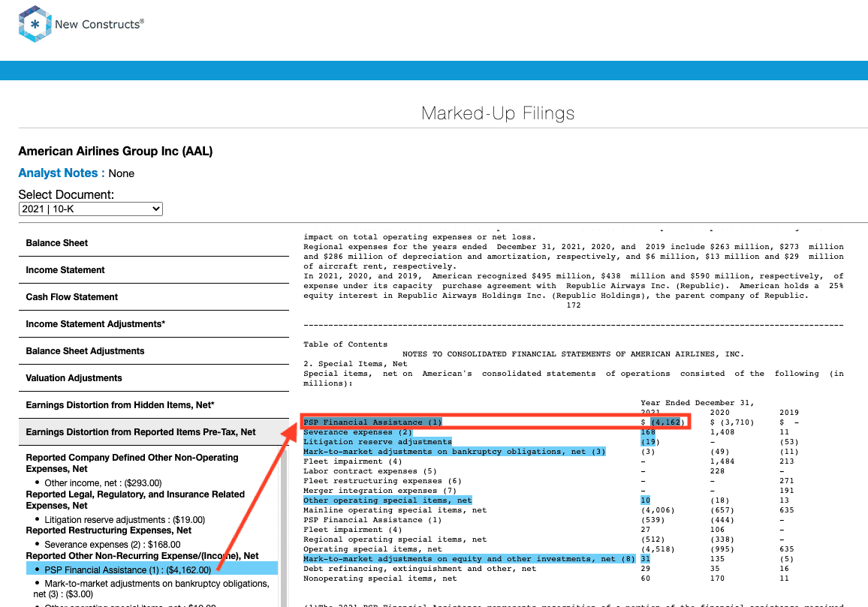The width and height of the screenshot is (868, 607).
Task: Click the 'Fleet restructuring expenses (6)' row label
Action: click(x=382, y=481)
